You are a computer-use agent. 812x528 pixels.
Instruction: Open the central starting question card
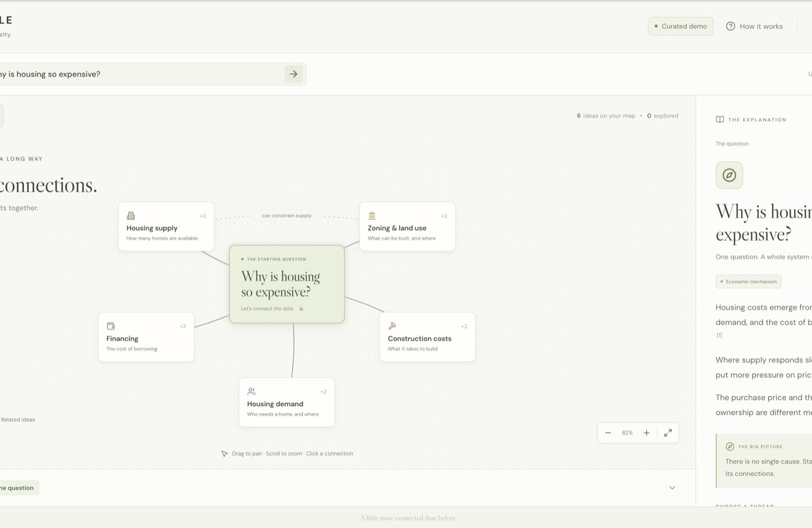tap(287, 284)
